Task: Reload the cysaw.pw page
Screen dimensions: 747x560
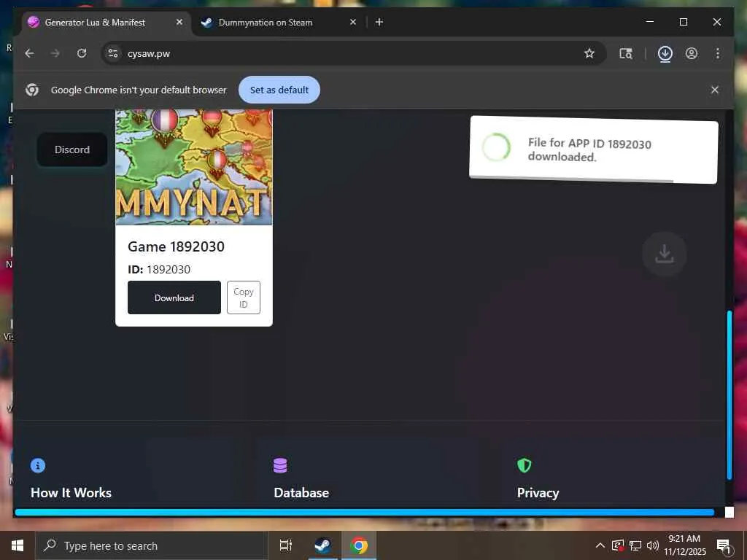Action: pos(82,53)
